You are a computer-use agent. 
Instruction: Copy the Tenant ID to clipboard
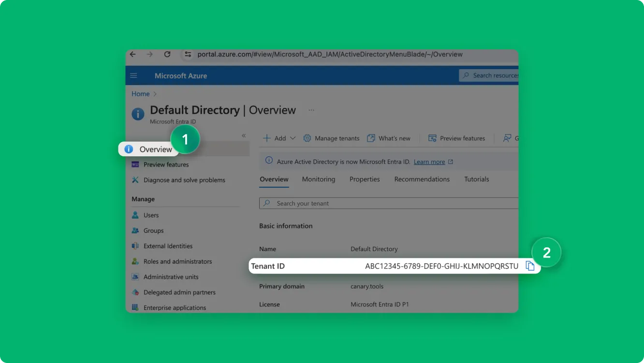(x=530, y=266)
